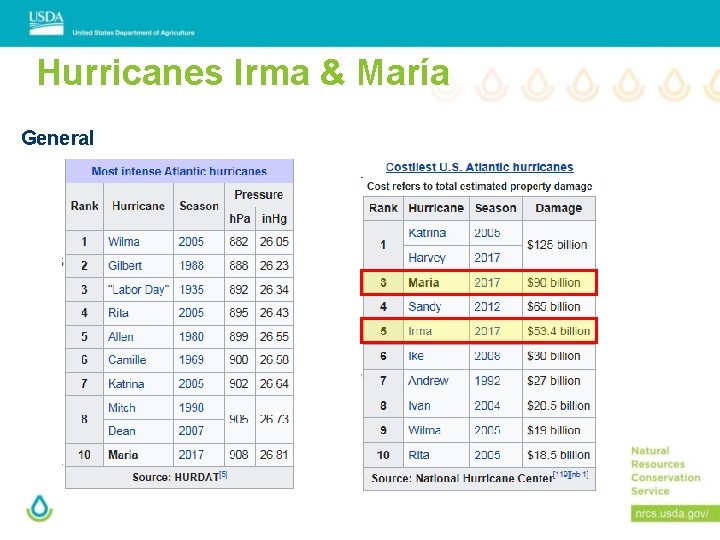Click the 908 hPa value for Maria
Image resolution: width=720 pixels, height=540 pixels.
tap(239, 455)
